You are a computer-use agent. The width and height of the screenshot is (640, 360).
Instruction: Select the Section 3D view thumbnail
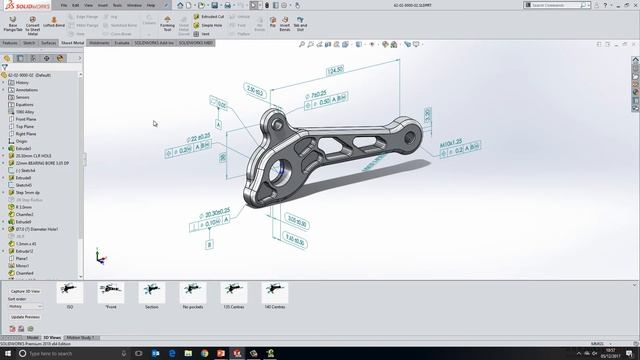coord(151,293)
